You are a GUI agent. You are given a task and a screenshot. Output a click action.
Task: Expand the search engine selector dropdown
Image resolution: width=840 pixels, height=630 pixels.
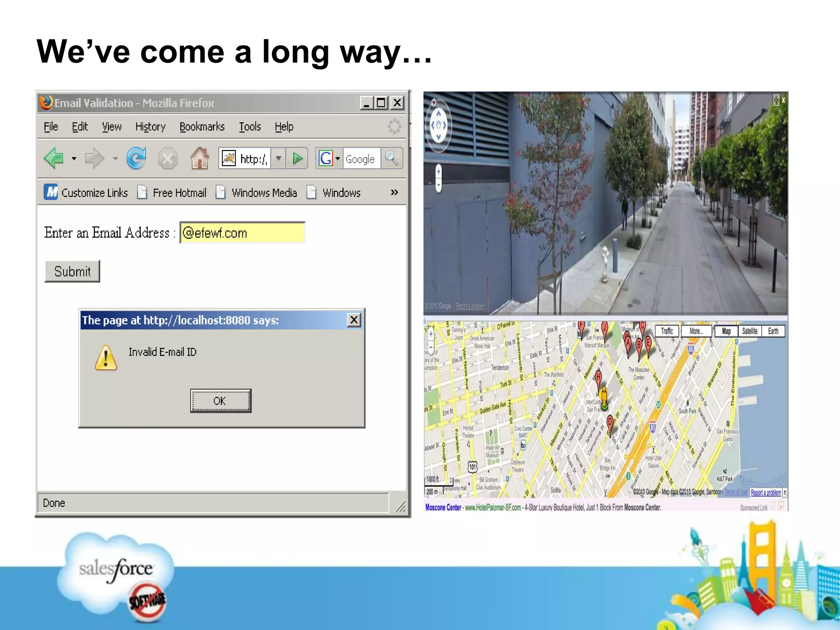click(338, 158)
